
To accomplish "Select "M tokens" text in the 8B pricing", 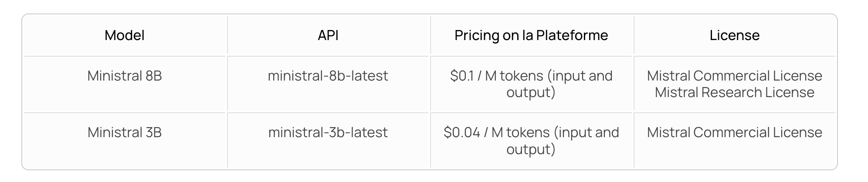I will [514, 76].
